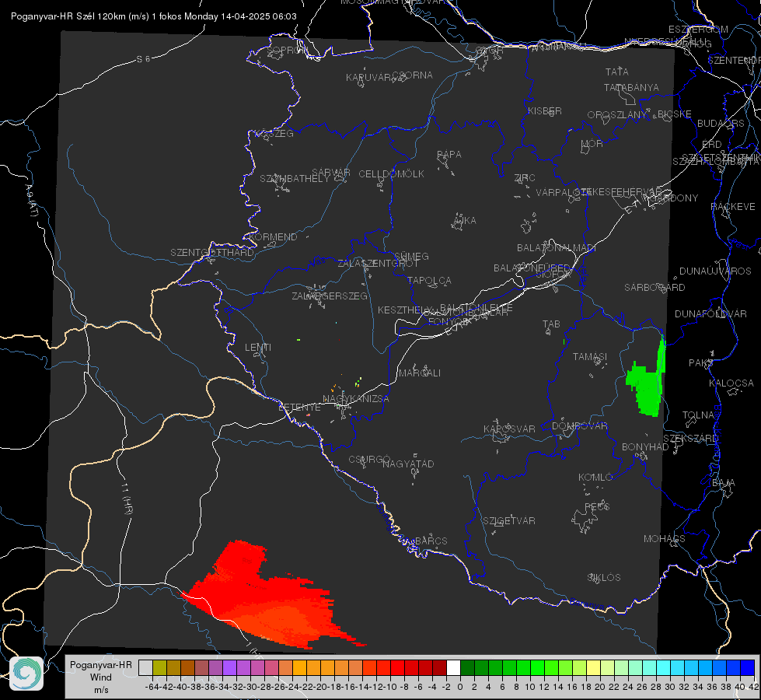The height and width of the screenshot is (700, 761).
Task: Click the MOHACS city label
Action: point(664,539)
